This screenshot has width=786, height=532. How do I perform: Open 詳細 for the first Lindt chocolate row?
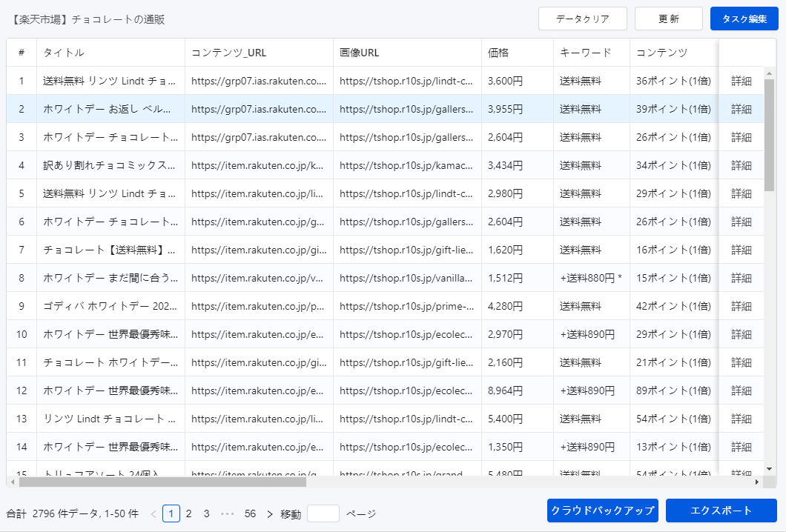pyautogui.click(x=742, y=81)
